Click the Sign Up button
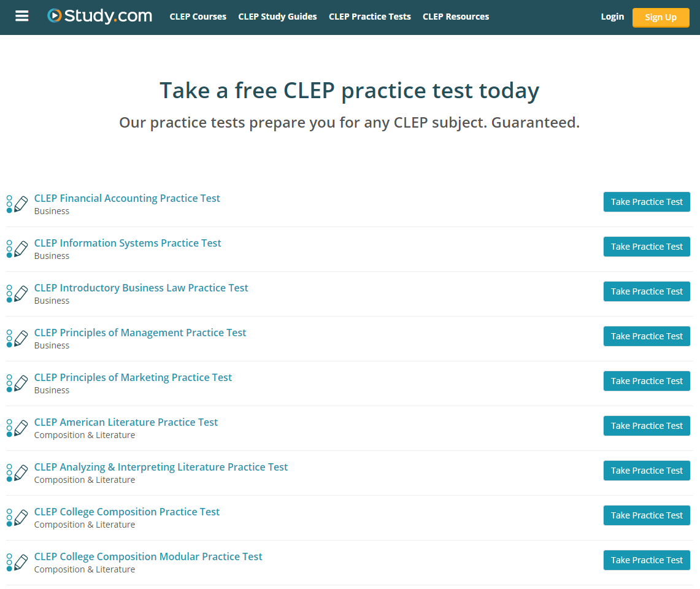Screen dimensions: 700x589 [x=661, y=17]
